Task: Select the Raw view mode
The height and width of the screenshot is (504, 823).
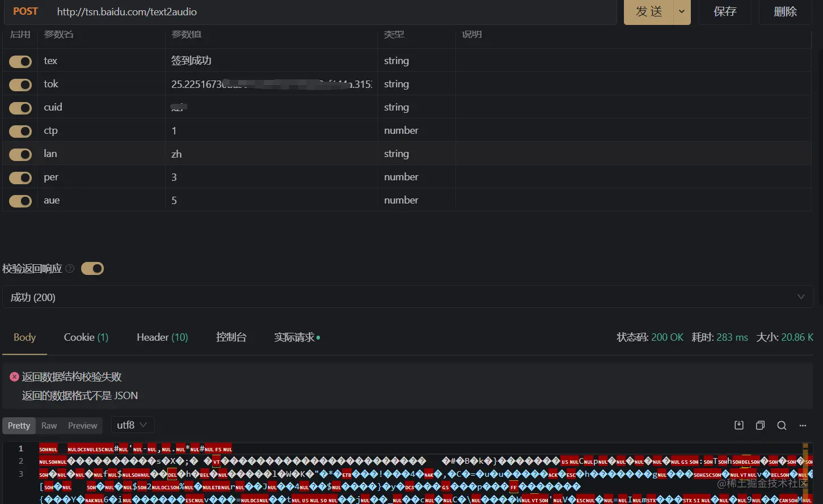Action: click(x=49, y=426)
